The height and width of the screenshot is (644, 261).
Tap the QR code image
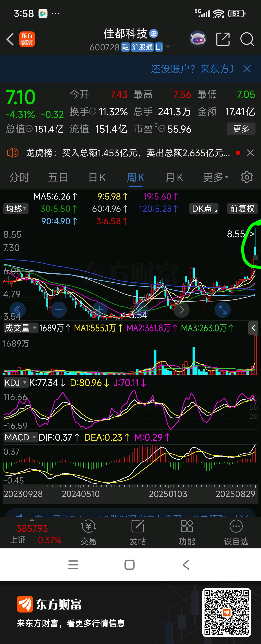(227, 612)
